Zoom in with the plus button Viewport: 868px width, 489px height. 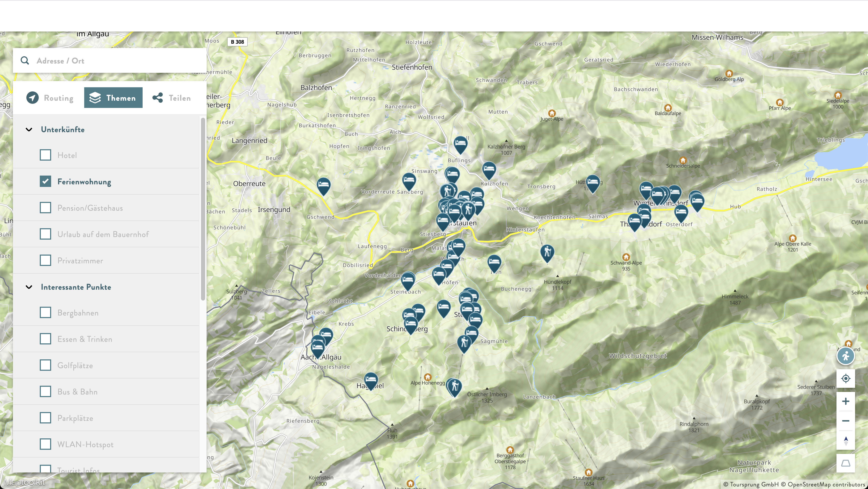pos(846,401)
